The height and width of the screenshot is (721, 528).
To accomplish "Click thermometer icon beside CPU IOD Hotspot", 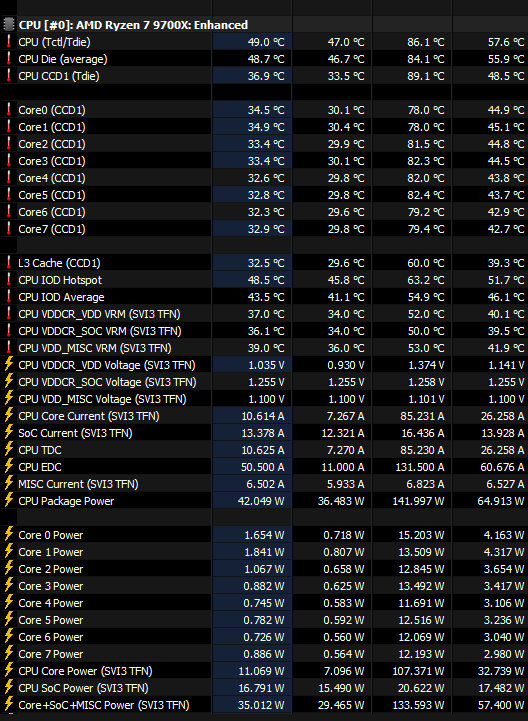I will [8, 280].
